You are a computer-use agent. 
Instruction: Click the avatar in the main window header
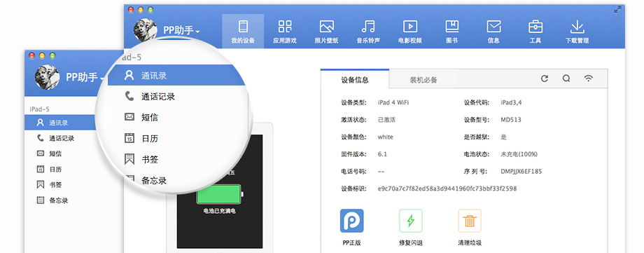tap(146, 30)
